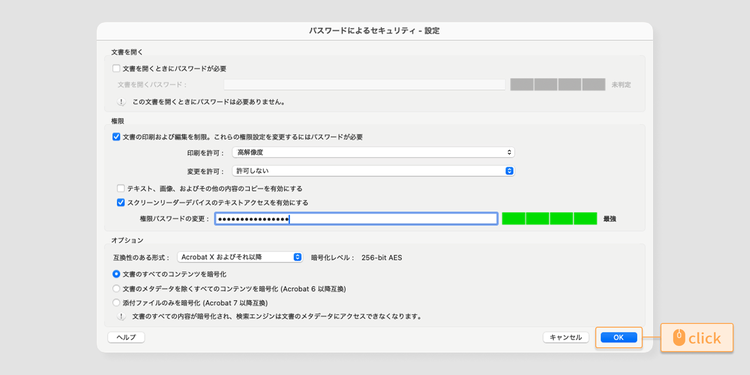Image resolution: width=750 pixels, height=375 pixels.
Task: Select 文書のすべてのコンテンツを暗号化 radio button
Action: click(x=116, y=275)
